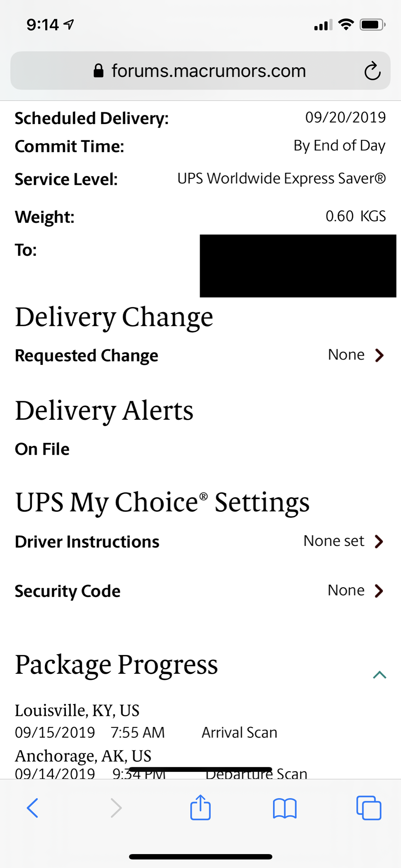This screenshot has height=868, width=401.
Task: Tap the battery icon in status bar
Action: (x=372, y=25)
